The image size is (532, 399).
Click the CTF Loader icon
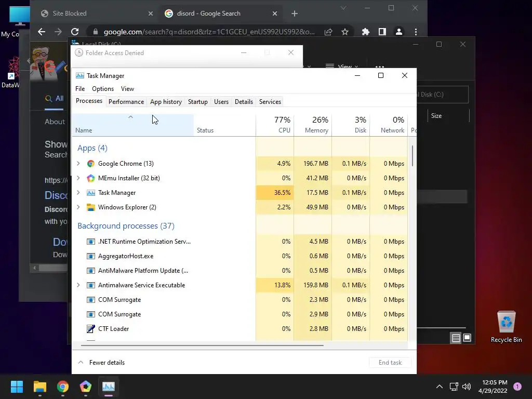tap(90, 329)
